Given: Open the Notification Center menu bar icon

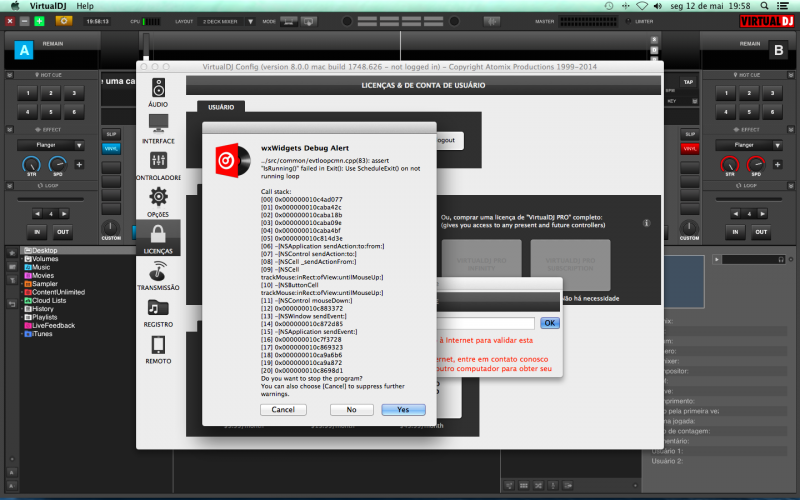Looking at the screenshot, I should tap(783, 6).
